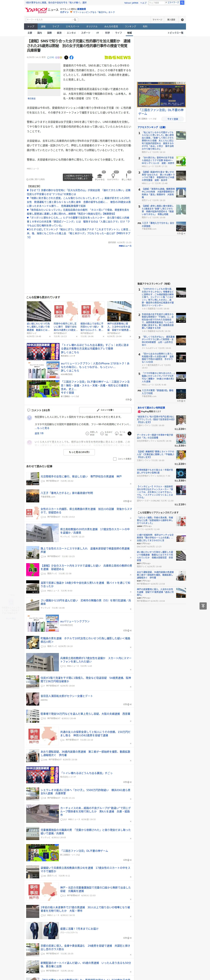This screenshot has height=980, width=210.
Task: Open Yahoo! JAPAN link in top bar
Action: [x=131, y=3]
